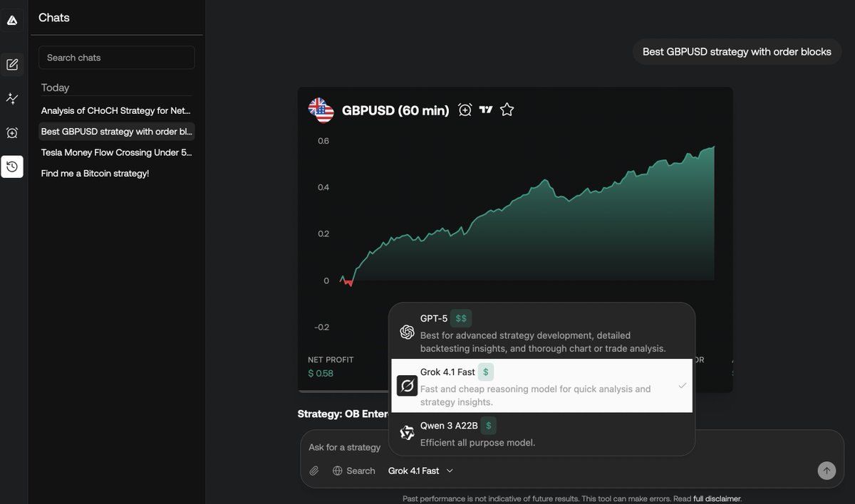Favorite the GBPUSD strategy with the star
Screen dimensions: 855x504
click(x=507, y=110)
